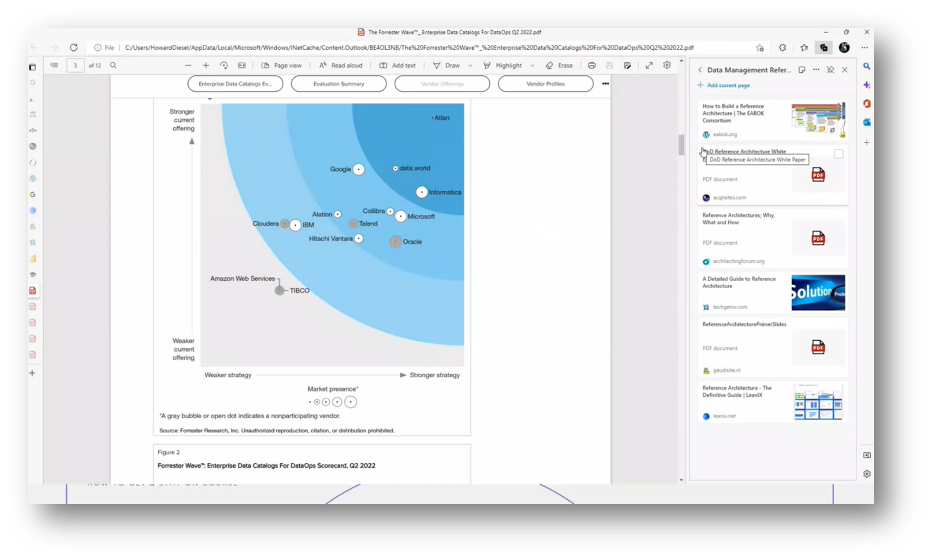Expand the Draw tool options arrow
The height and width of the screenshot is (560, 930).
[x=470, y=66]
